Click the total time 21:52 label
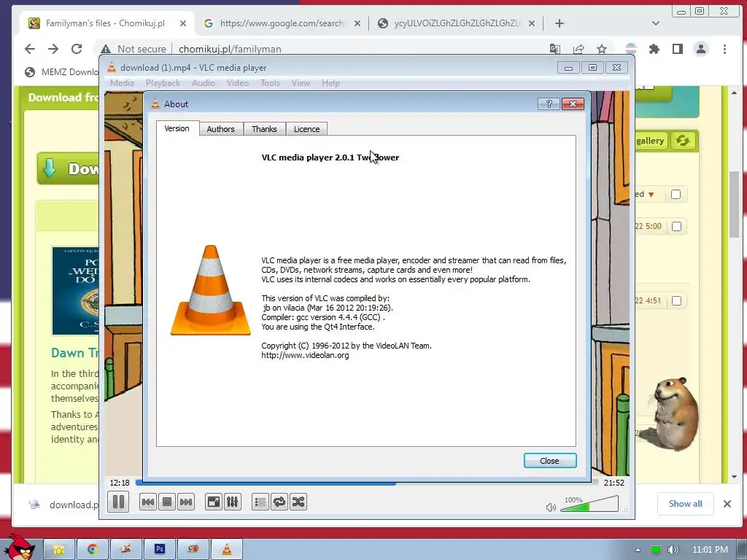Image resolution: width=747 pixels, height=560 pixels. 614,483
